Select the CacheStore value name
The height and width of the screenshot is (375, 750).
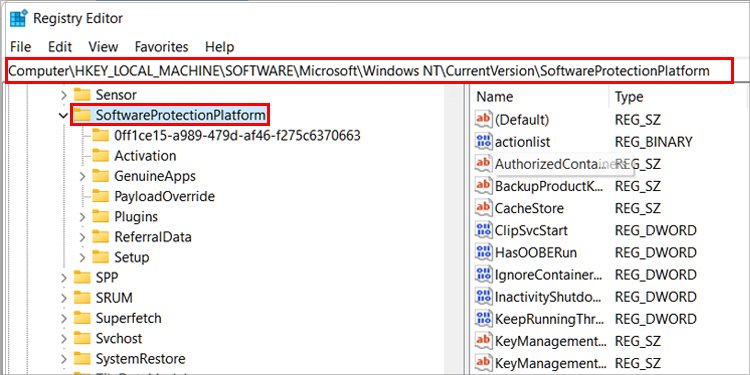pos(529,209)
